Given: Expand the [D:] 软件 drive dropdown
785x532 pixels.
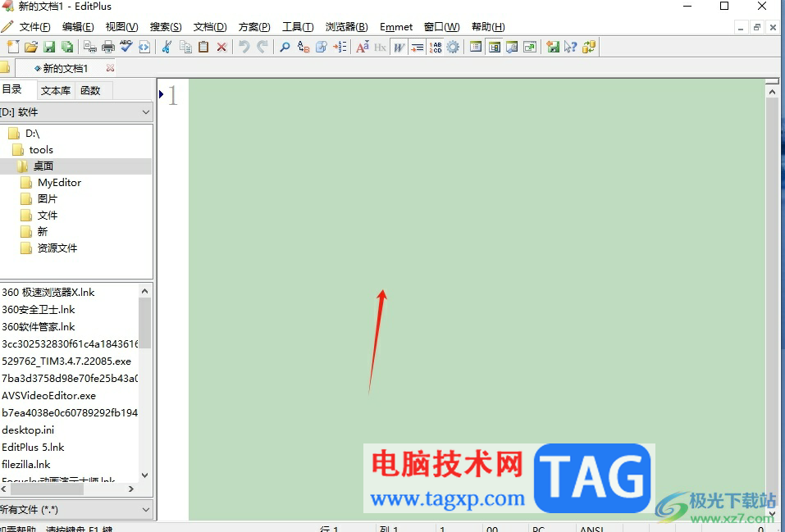Looking at the screenshot, I should [146, 112].
